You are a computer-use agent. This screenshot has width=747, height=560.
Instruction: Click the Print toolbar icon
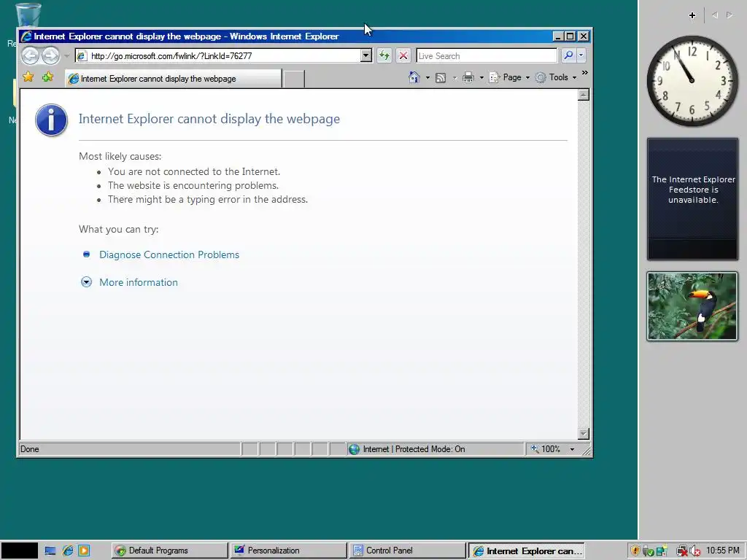468,77
